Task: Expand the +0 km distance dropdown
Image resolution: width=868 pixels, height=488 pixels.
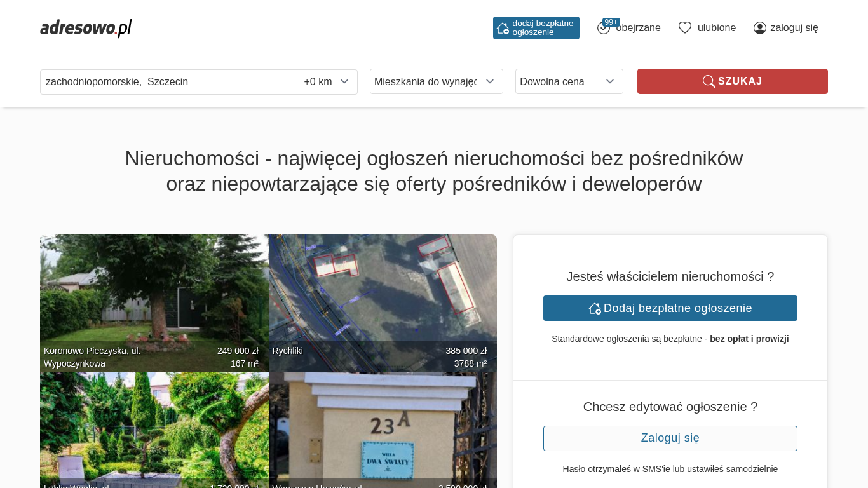Action: (326, 82)
